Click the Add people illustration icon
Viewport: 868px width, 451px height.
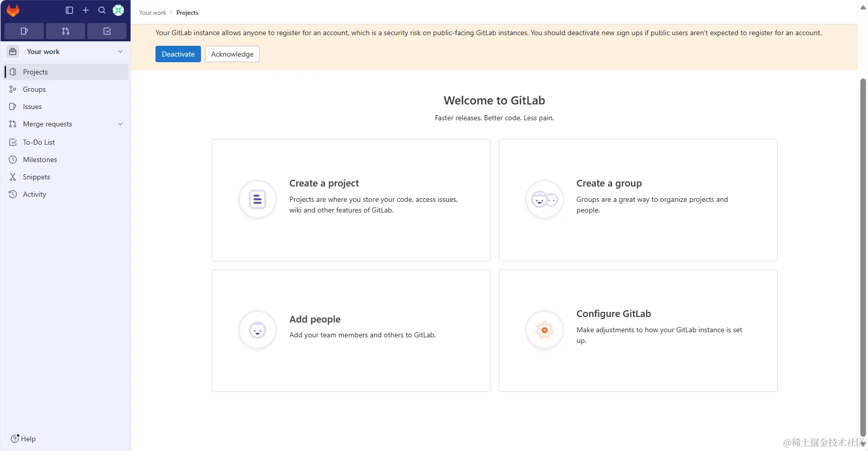click(258, 330)
